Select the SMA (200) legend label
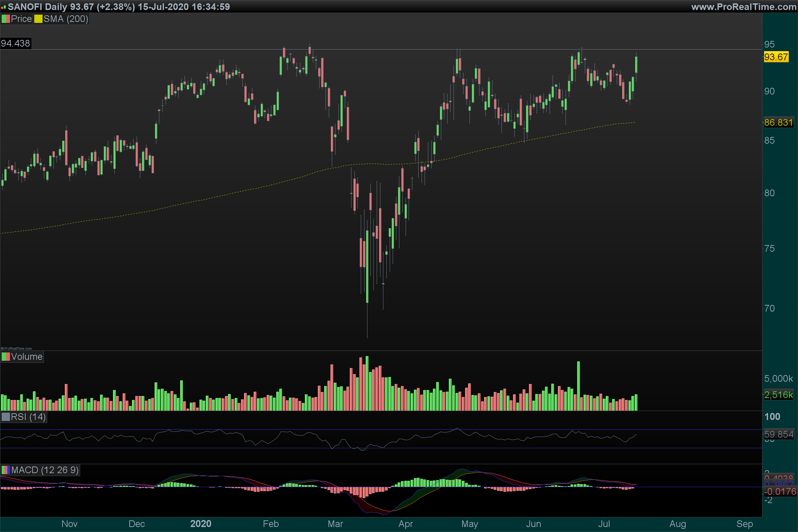Image resolution: width=798 pixels, height=532 pixels. coord(66,19)
